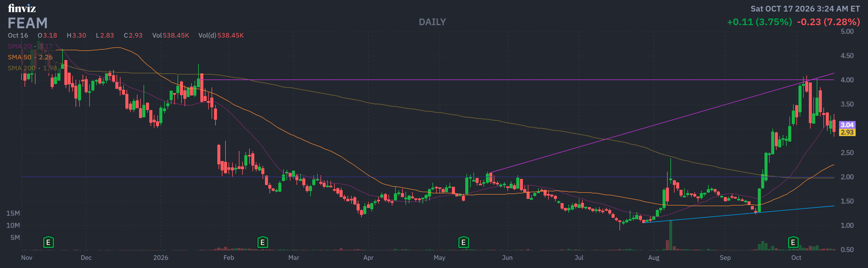The image size is (868, 268).
Task: Click the earnings marker in mid-May
Action: [x=464, y=242]
